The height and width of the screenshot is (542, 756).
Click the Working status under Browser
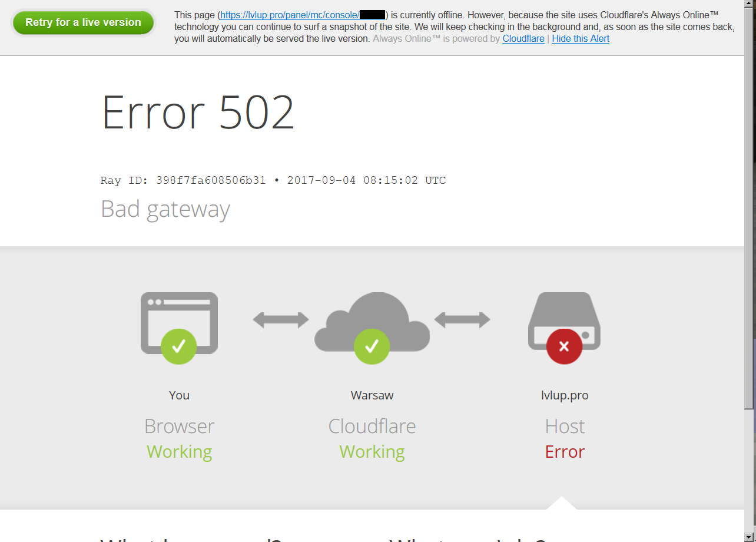tap(179, 452)
